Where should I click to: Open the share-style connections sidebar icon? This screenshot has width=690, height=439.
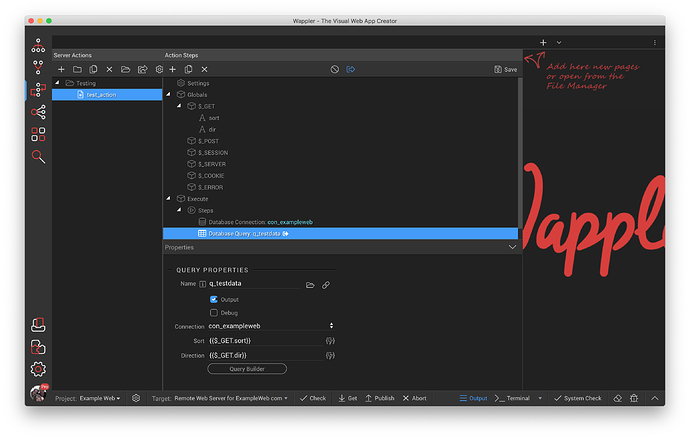(x=38, y=112)
